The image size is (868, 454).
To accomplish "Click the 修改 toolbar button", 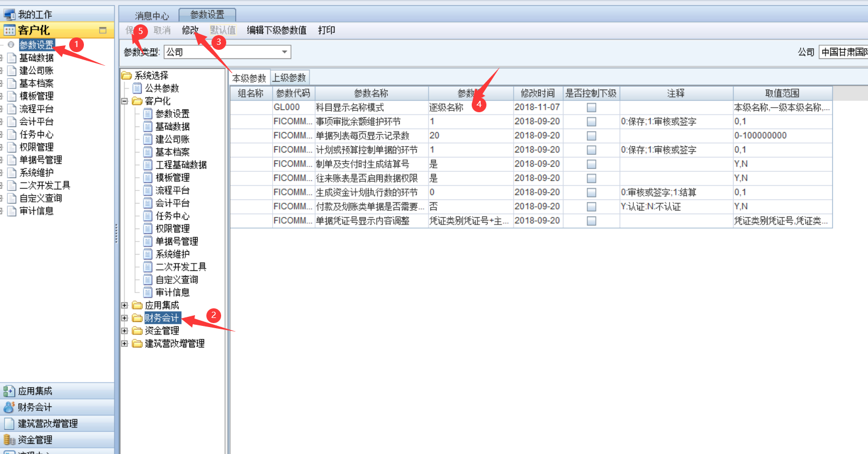I will (x=190, y=30).
